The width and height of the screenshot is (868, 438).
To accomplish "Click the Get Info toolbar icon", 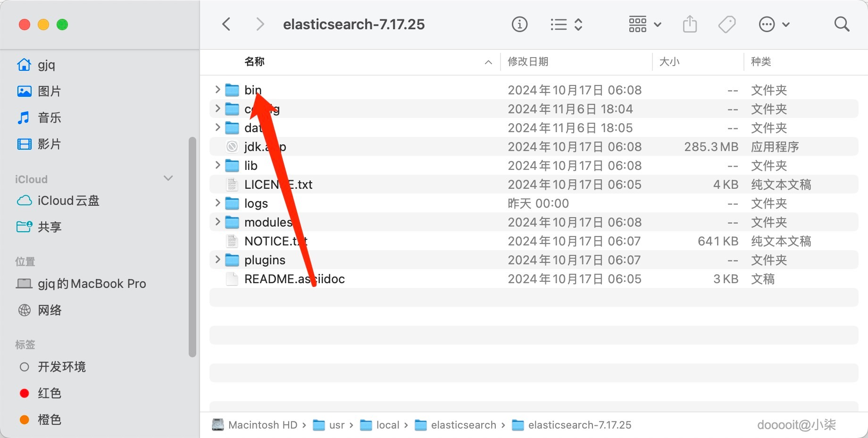I will click(x=519, y=24).
